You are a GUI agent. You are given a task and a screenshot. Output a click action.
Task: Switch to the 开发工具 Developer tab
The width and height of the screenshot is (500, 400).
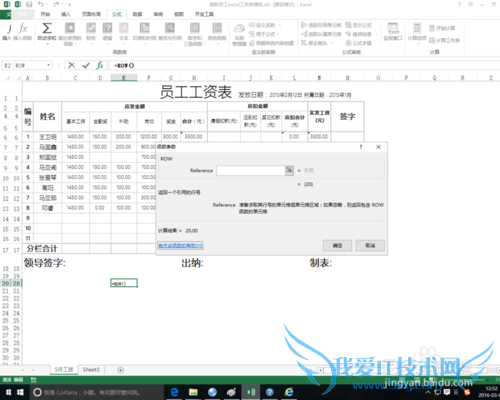[x=204, y=14]
